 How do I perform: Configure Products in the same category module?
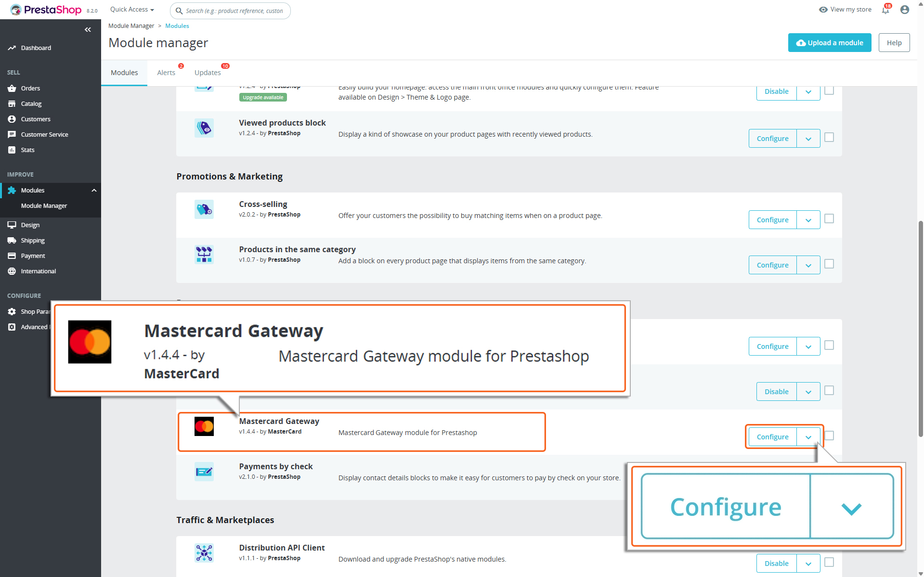(772, 265)
